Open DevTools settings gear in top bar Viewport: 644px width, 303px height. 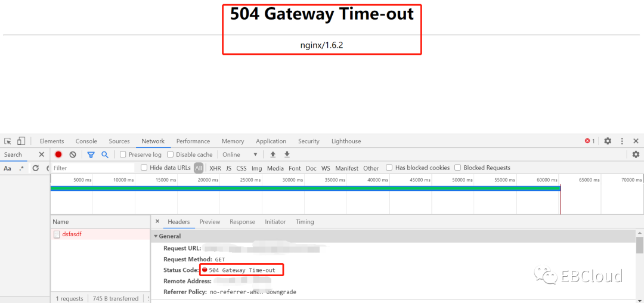pyautogui.click(x=608, y=141)
